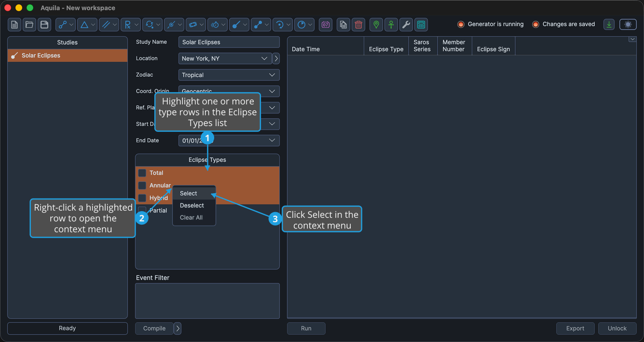The width and height of the screenshot is (644, 342).
Task: Select the eclipse comet tool button
Action: (x=239, y=25)
